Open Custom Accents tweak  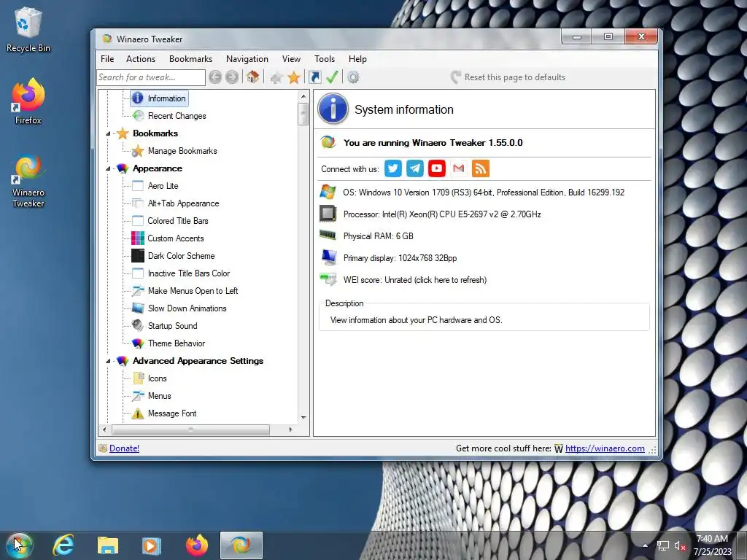pos(175,238)
